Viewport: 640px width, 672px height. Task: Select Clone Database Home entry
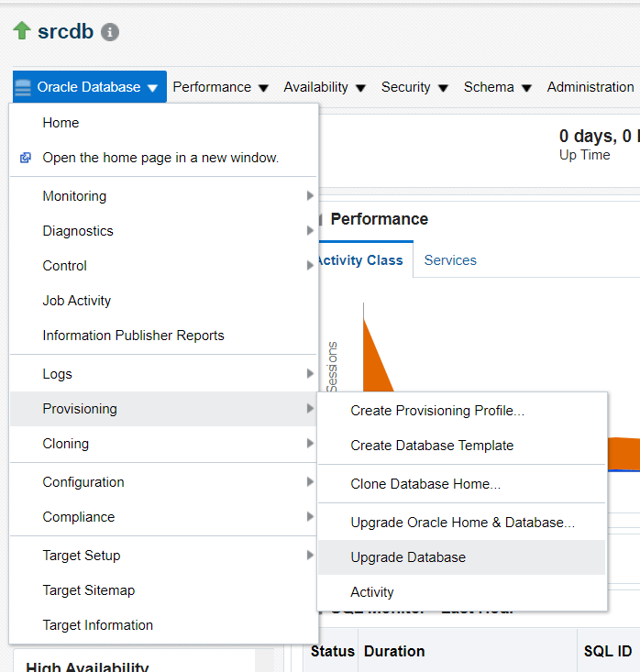click(425, 484)
